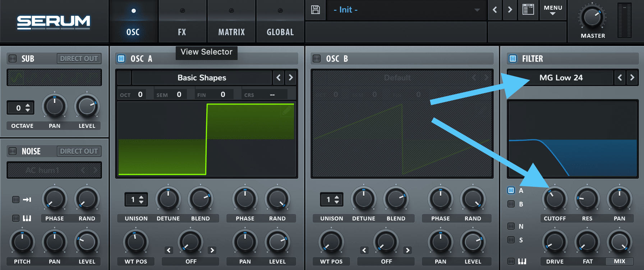Select next OSC A warp mode
644x270 pixels.
tap(212, 250)
